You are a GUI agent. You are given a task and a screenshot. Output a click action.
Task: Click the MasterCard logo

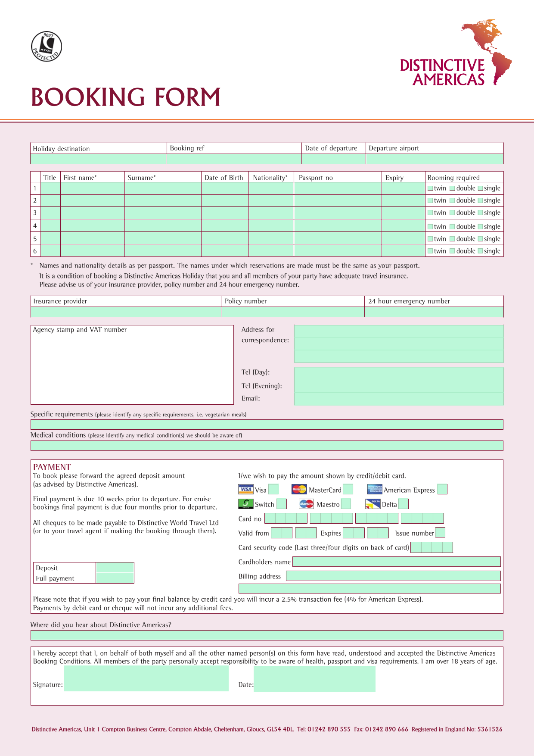click(x=299, y=489)
